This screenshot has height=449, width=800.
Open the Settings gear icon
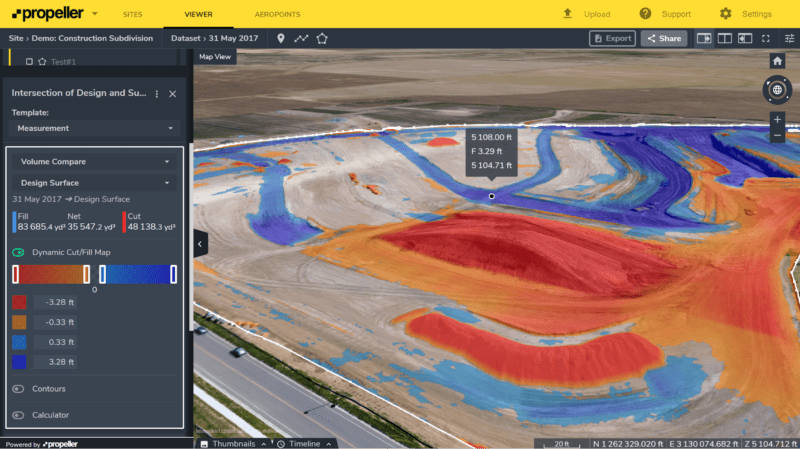[x=726, y=14]
